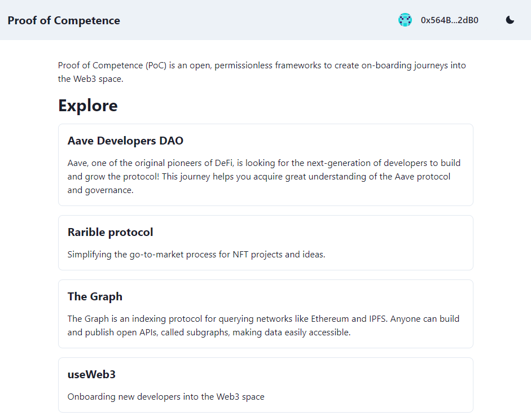This screenshot has height=420, width=531.
Task: Click the Rarible protocol heading
Action: [110, 233]
